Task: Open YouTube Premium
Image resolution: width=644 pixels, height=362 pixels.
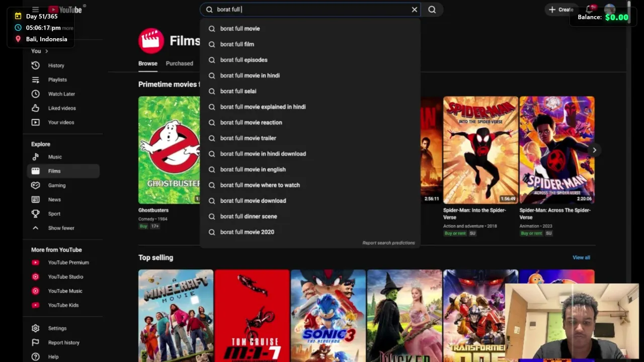Action: 63,262
